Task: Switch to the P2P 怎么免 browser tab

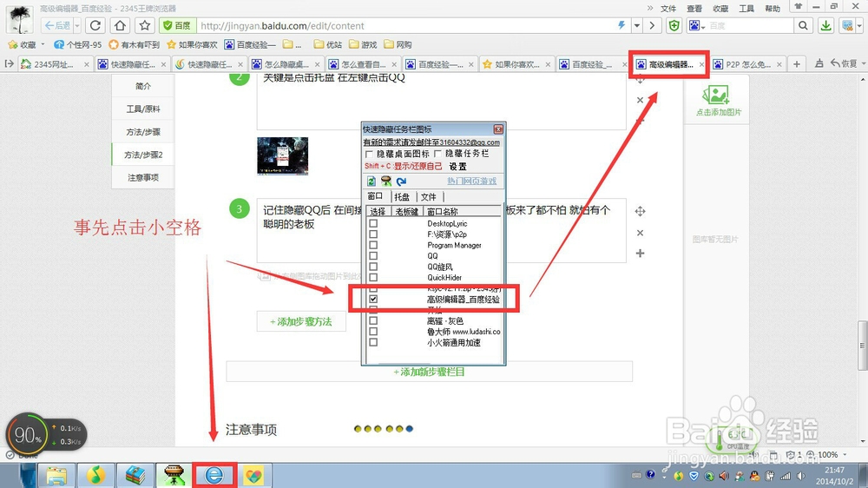Action: 748,64
